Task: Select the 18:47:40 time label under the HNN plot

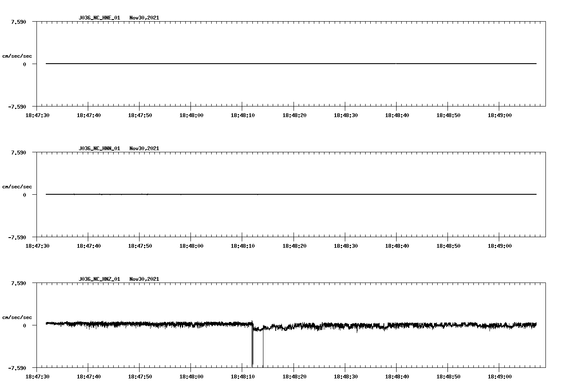Action: click(x=88, y=246)
